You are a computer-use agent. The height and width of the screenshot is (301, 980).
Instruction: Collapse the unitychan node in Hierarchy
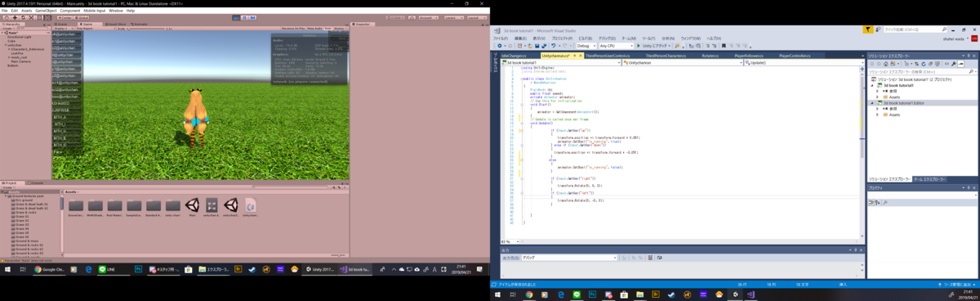click(x=7, y=46)
